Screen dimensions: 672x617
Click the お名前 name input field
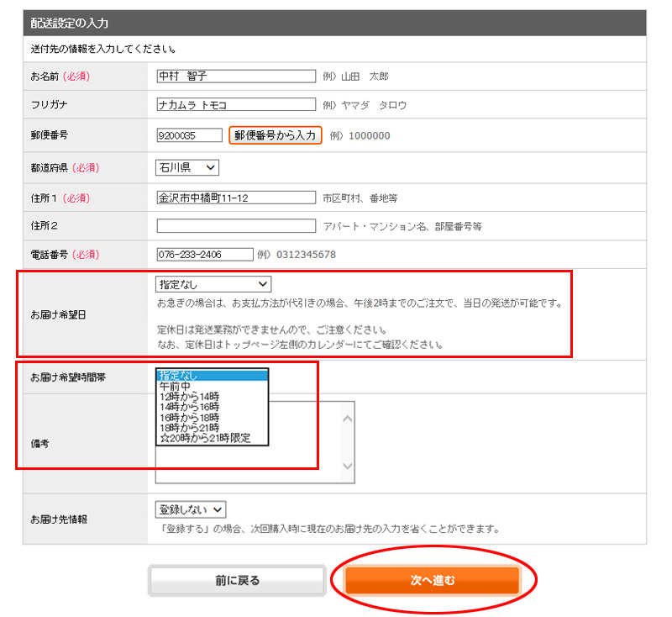coord(236,76)
